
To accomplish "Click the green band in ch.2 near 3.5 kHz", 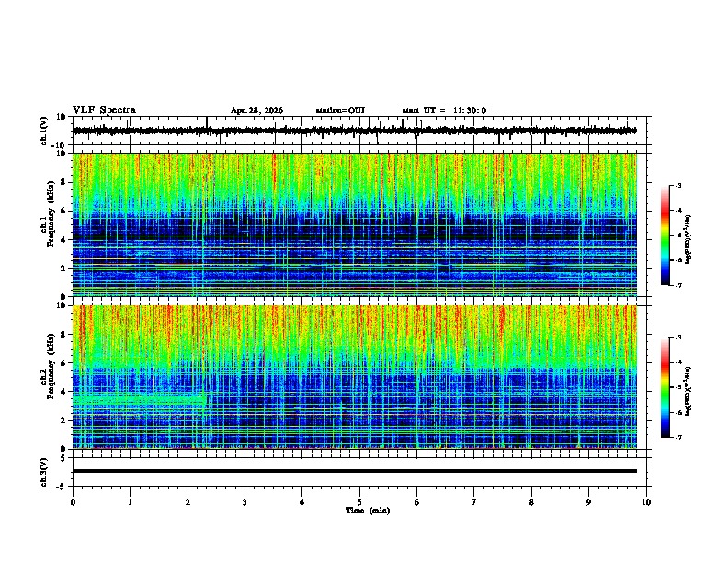I will point(140,399).
